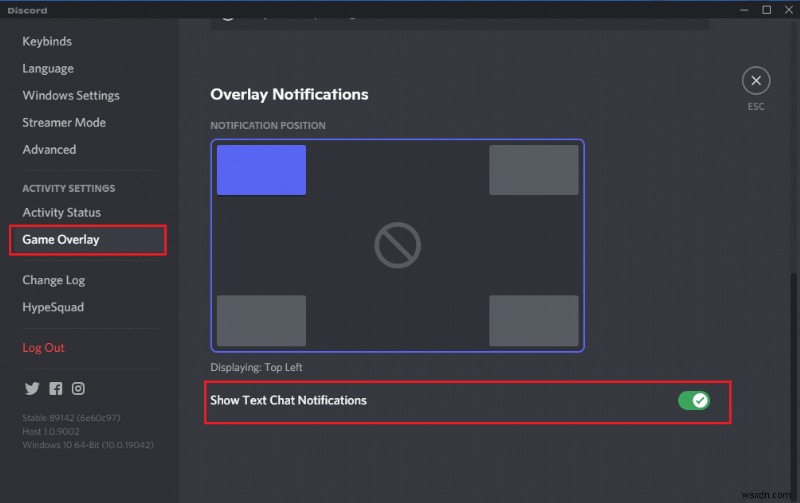Open Discord's Facebook page icon
Screen dimensions: 800x503
(x=56, y=389)
